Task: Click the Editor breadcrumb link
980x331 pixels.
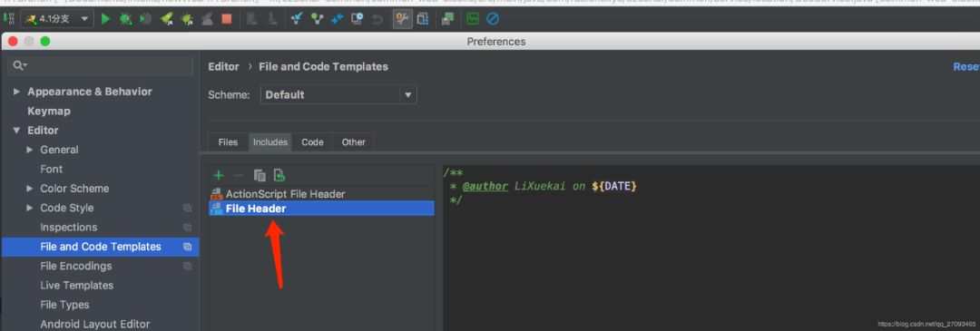Action: (x=224, y=67)
